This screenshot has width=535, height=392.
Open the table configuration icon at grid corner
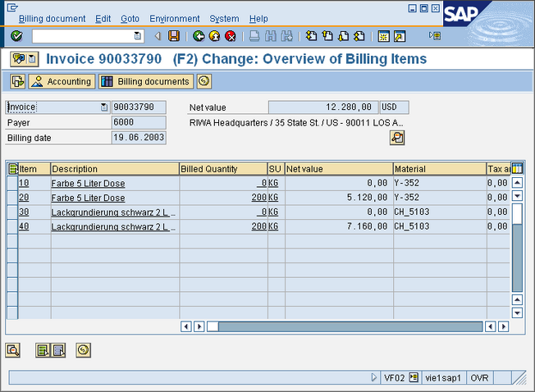click(517, 169)
